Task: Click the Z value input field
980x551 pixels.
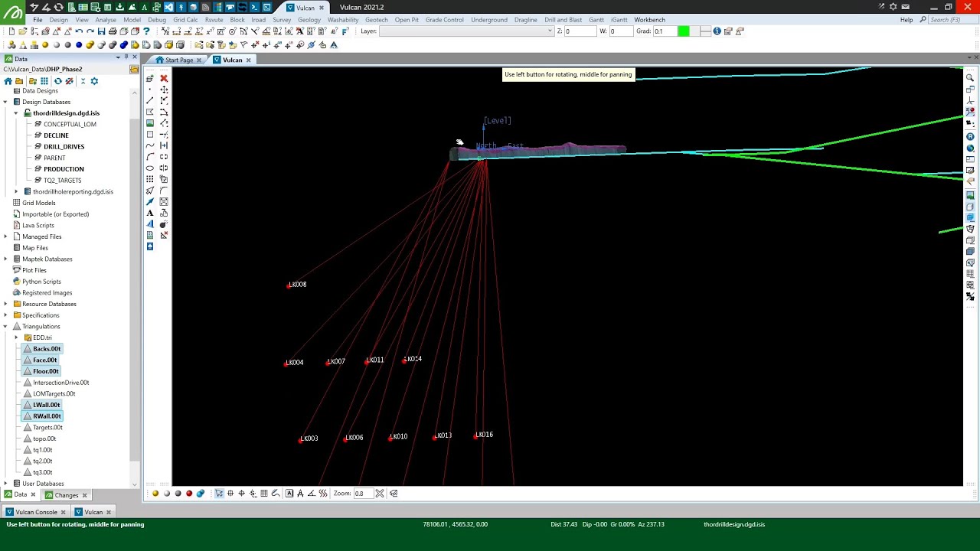Action: pyautogui.click(x=580, y=31)
